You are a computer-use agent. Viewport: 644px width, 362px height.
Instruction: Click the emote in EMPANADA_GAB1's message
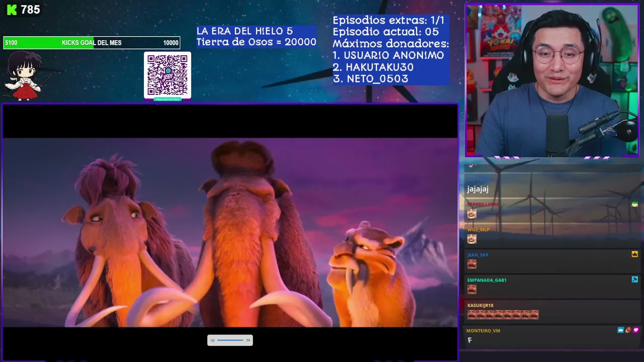coord(471,289)
